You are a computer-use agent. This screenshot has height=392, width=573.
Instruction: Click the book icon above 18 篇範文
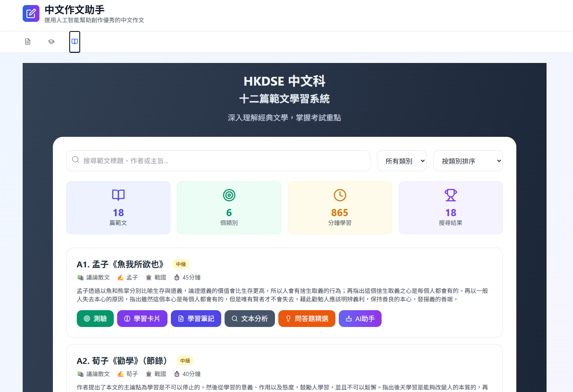coord(118,195)
